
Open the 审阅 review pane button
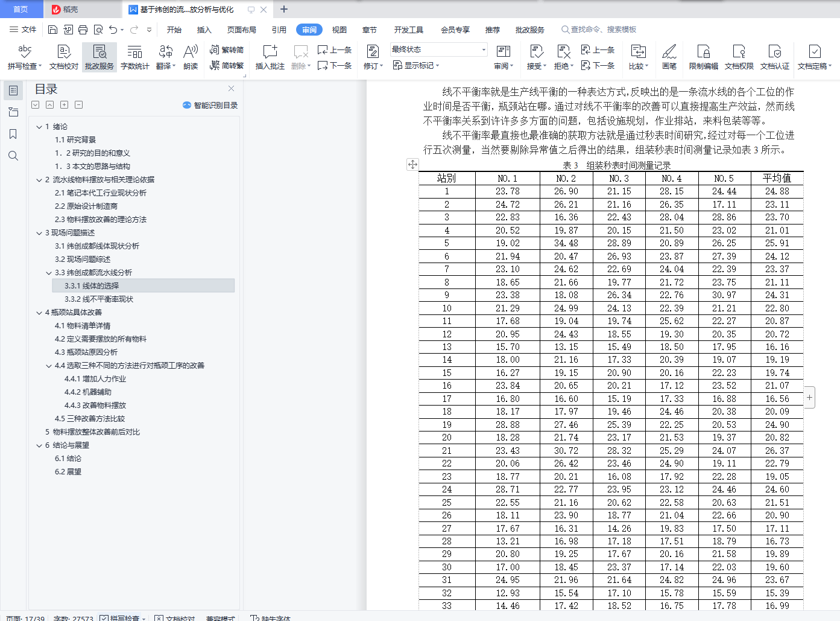[504, 57]
